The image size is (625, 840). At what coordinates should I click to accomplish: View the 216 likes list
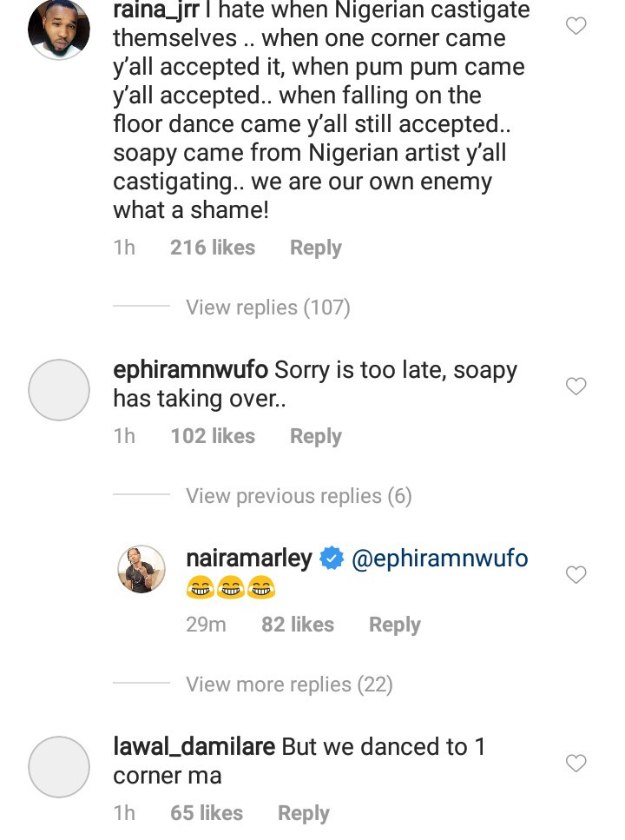click(213, 248)
